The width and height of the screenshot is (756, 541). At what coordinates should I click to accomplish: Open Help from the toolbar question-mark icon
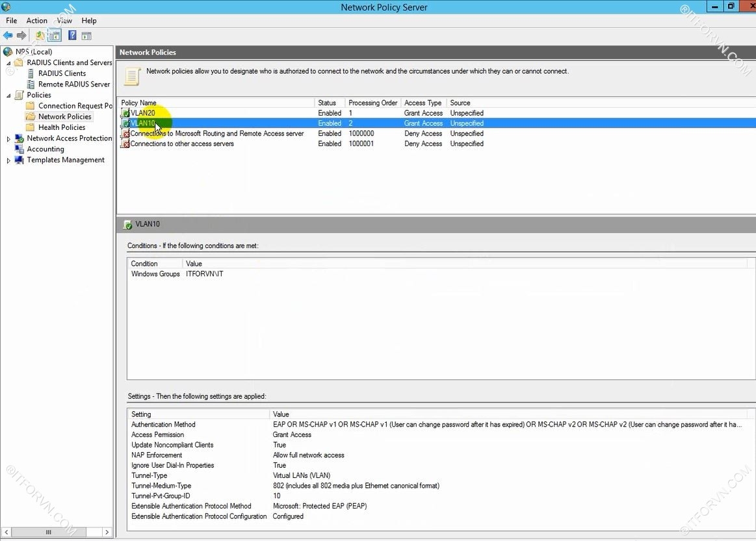tap(72, 36)
